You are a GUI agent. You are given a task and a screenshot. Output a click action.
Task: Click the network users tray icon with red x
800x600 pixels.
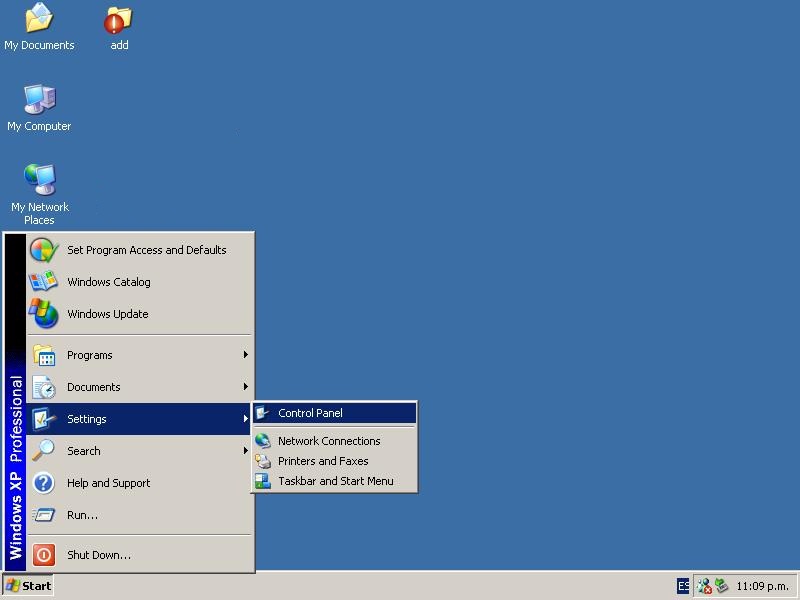pyautogui.click(x=705, y=586)
